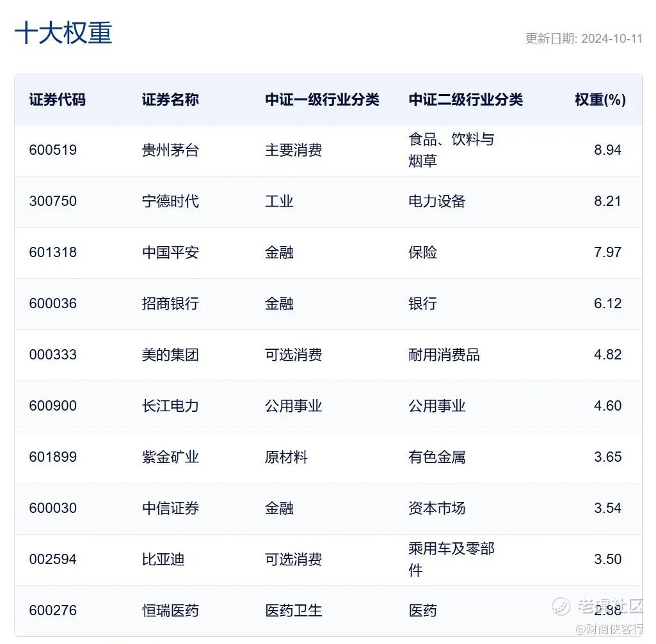
Task: Click stock code 000333
Action: (53, 355)
